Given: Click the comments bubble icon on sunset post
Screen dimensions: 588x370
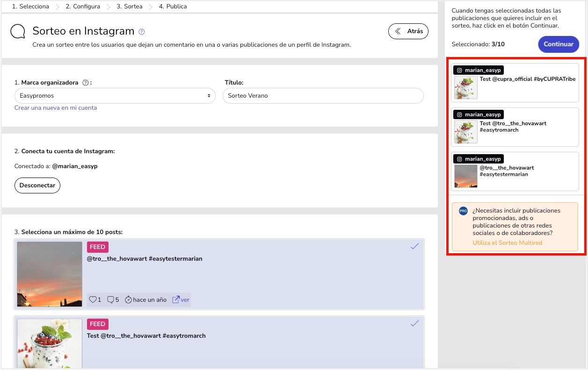Looking at the screenshot, I should (111, 300).
